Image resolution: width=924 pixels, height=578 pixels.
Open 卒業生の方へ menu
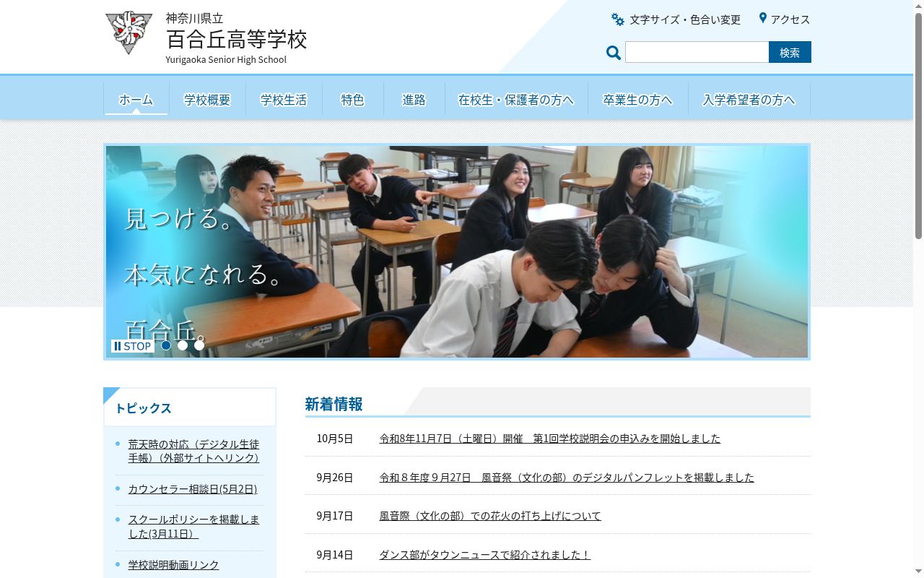coord(637,100)
